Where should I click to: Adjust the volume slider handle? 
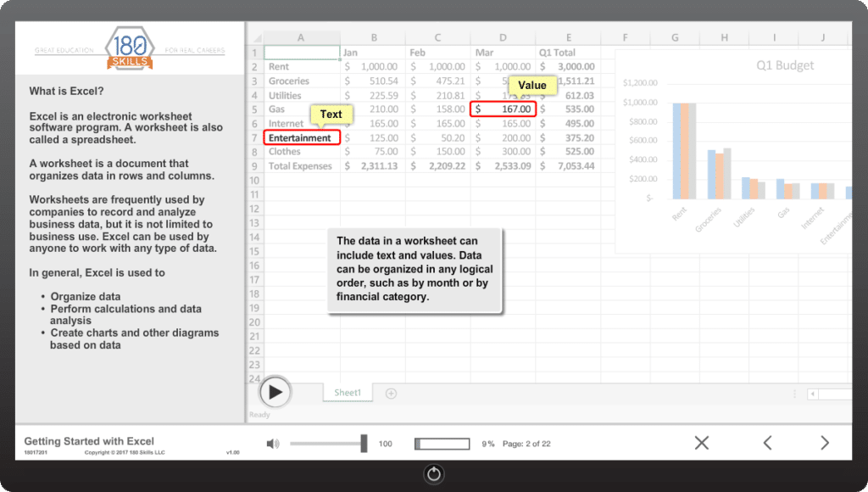[364, 444]
